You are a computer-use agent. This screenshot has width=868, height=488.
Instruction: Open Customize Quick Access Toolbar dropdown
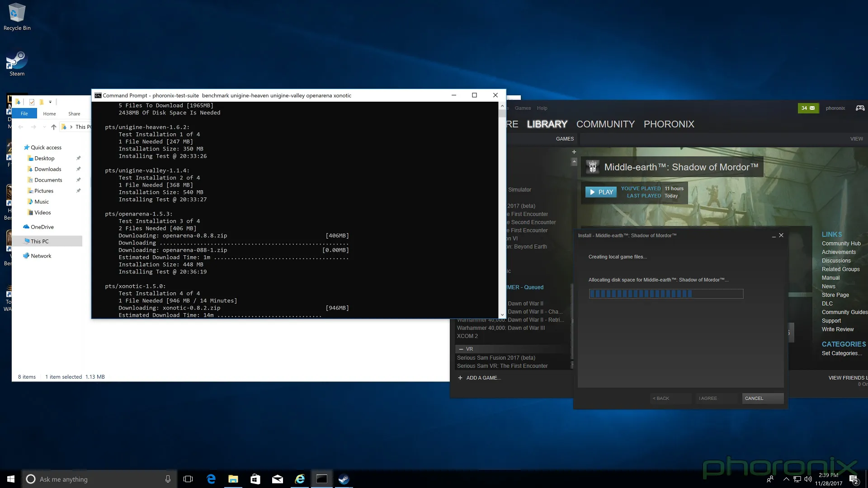(x=50, y=102)
